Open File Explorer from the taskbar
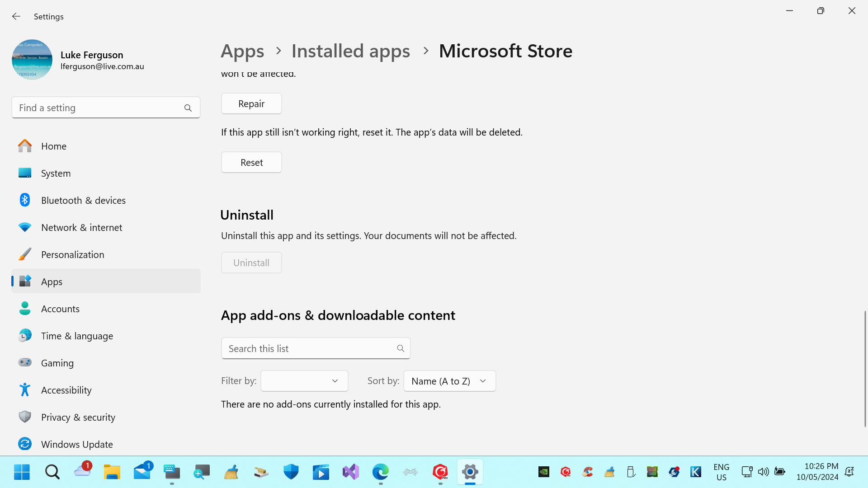 (x=112, y=472)
